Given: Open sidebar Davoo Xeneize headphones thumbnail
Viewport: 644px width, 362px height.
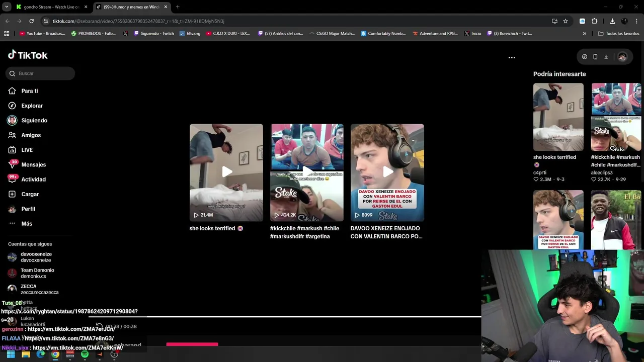Looking at the screenshot, I should [558, 219].
